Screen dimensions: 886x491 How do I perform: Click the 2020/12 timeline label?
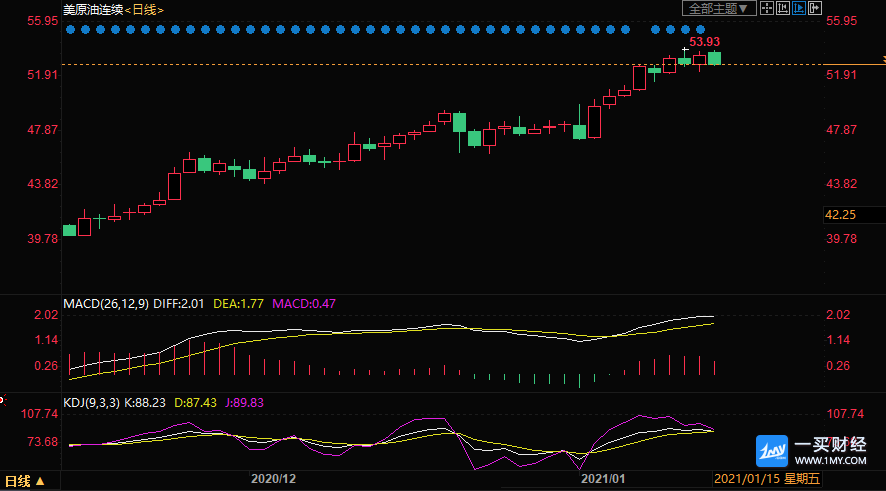tap(273, 479)
